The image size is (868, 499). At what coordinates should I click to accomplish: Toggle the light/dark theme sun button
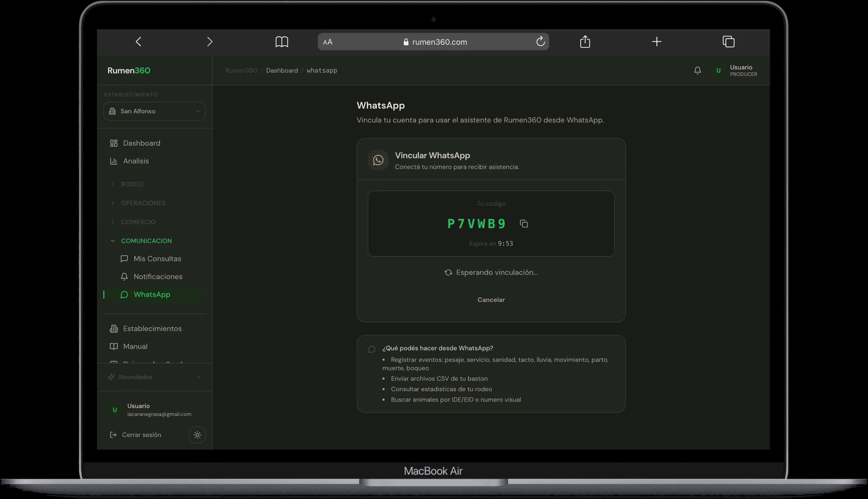tap(197, 435)
